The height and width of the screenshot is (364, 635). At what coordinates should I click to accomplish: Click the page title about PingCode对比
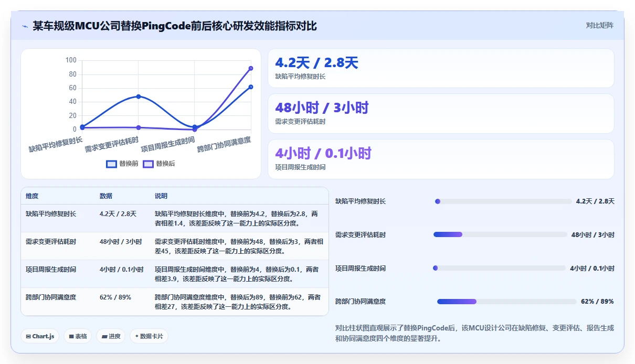(x=175, y=26)
